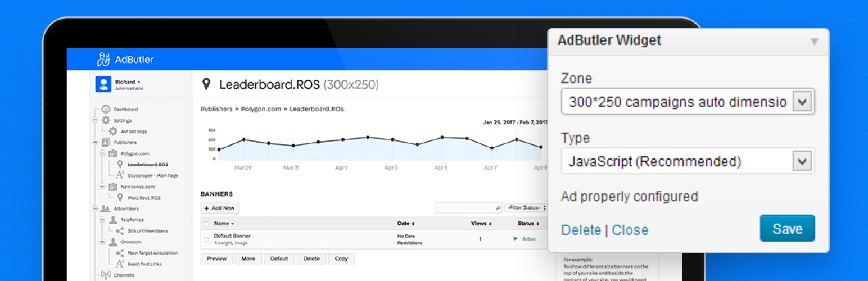868x281 pixels.
Task: Click the magnifier icon in banner search
Action: pyautogui.click(x=498, y=208)
